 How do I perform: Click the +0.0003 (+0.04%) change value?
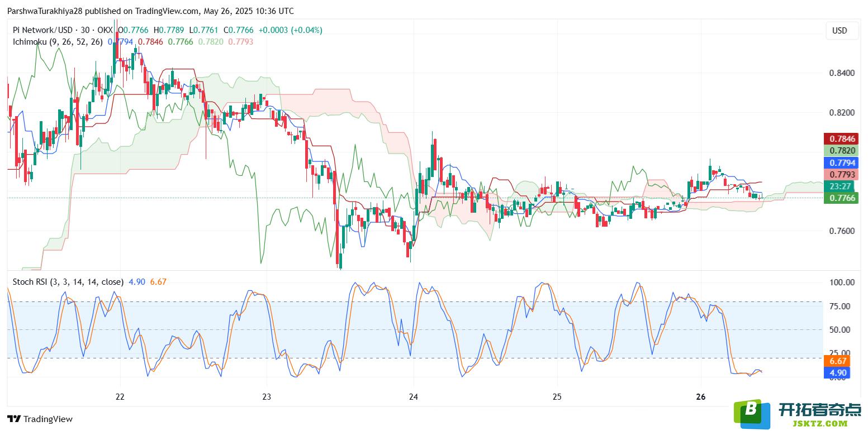coord(290,30)
